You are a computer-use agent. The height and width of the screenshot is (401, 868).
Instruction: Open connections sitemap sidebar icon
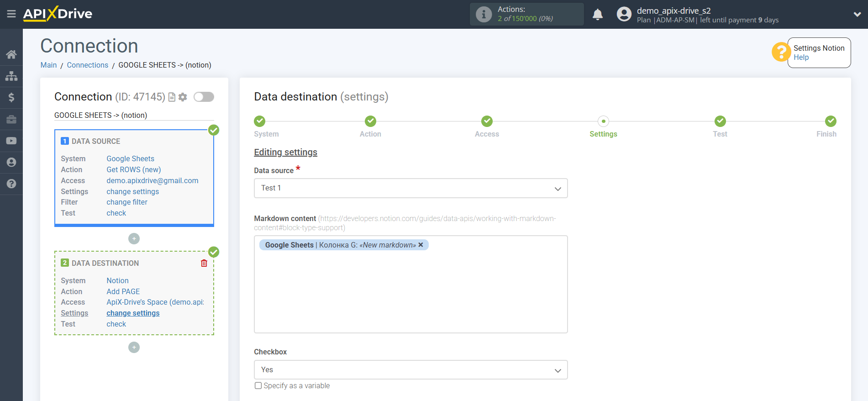(11, 76)
